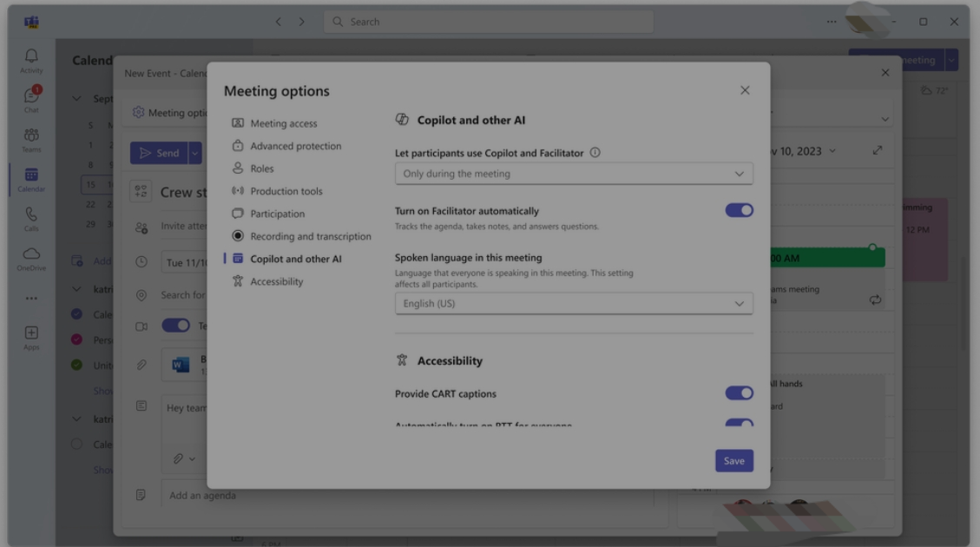The height and width of the screenshot is (547, 980).
Task: Open Let participants use Copilot dropdown
Action: tap(574, 174)
